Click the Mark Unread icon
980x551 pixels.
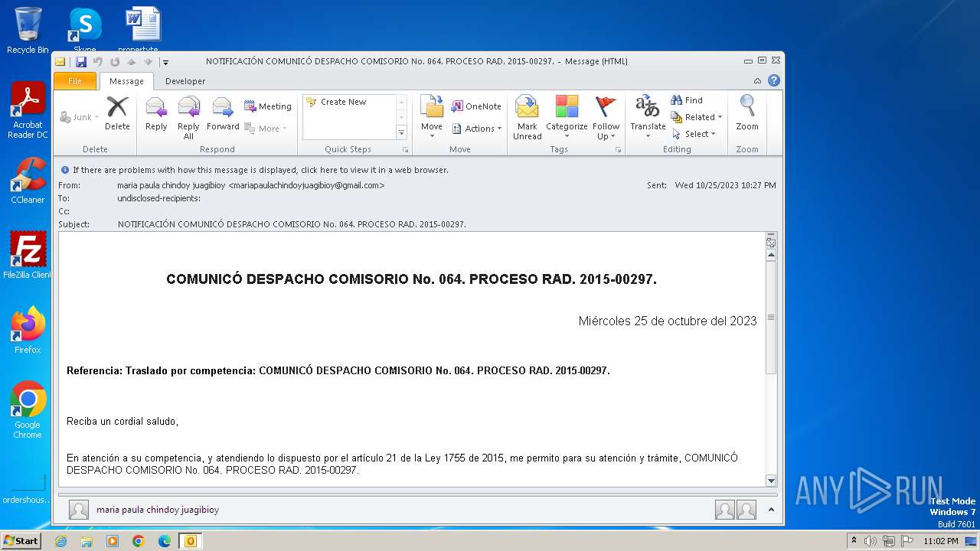coord(527,118)
